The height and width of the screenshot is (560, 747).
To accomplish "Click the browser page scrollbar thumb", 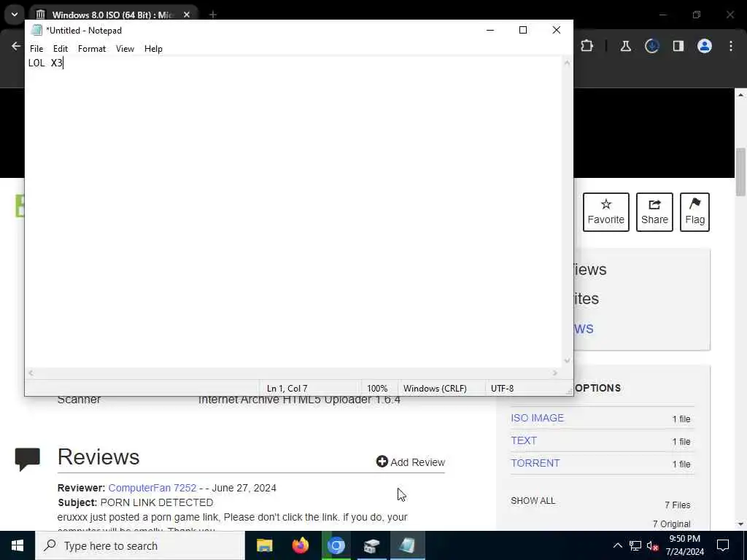I will coord(740,172).
